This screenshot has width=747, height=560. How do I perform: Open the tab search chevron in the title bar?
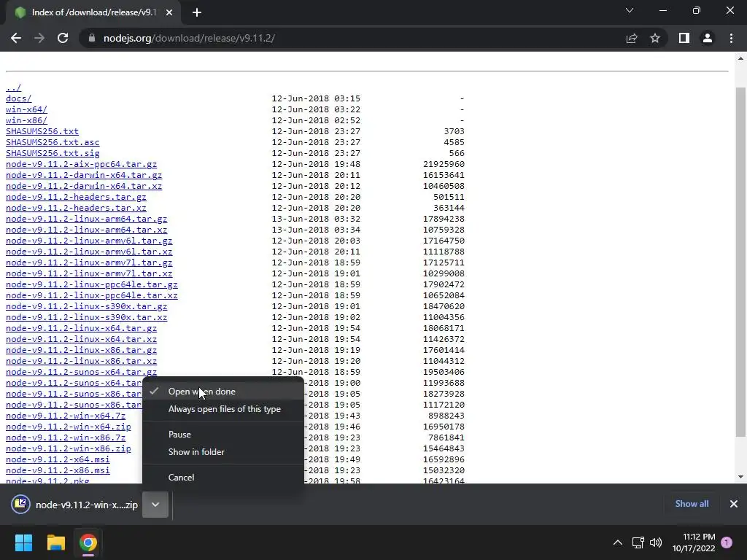coord(630,10)
